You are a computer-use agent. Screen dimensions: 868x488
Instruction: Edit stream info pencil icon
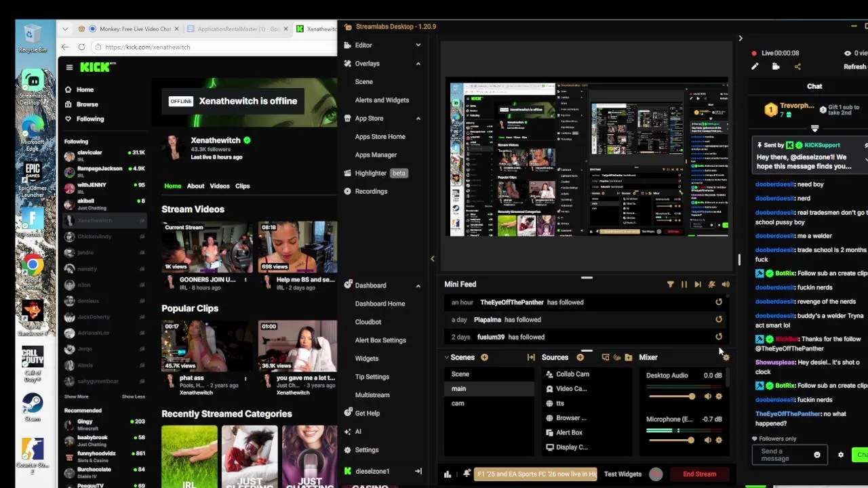click(755, 66)
